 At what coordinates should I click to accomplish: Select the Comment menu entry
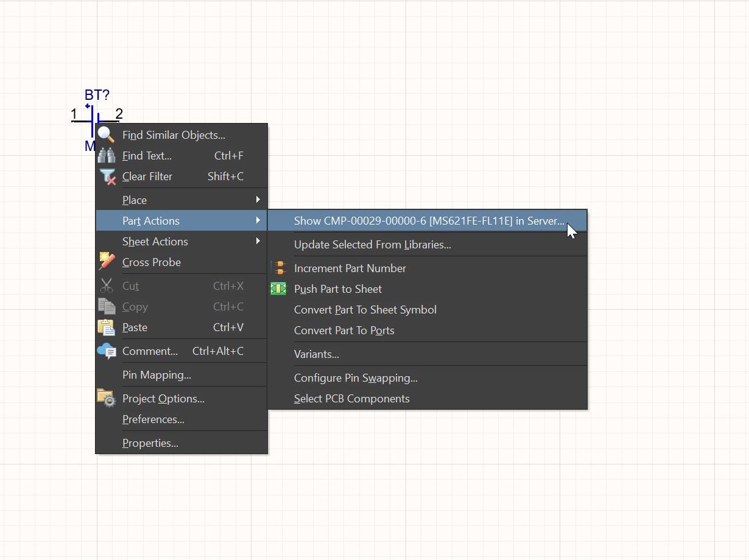pyautogui.click(x=181, y=351)
